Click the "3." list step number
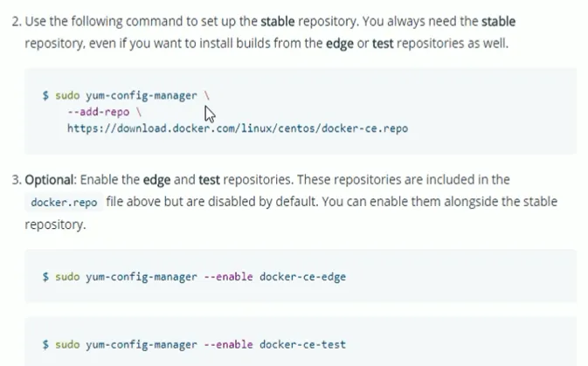Viewport: 588px width, 366px height. (x=17, y=179)
